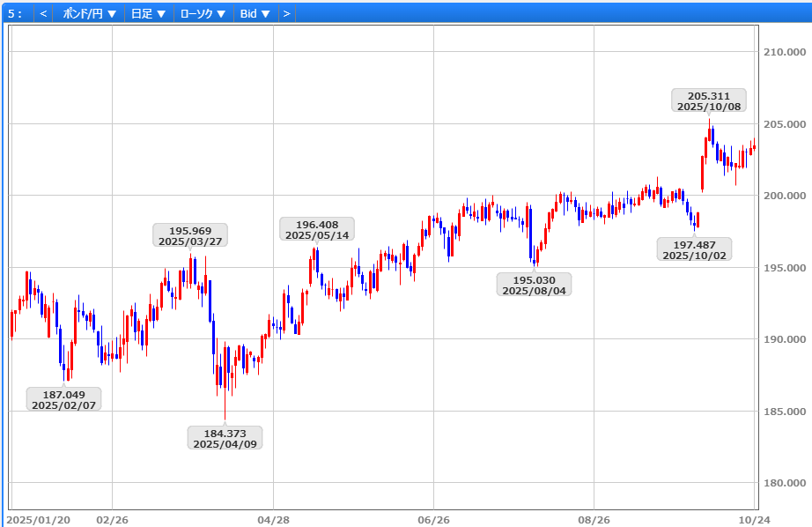Select the 187.049 low label dated 2025/02/07

pyautogui.click(x=63, y=399)
